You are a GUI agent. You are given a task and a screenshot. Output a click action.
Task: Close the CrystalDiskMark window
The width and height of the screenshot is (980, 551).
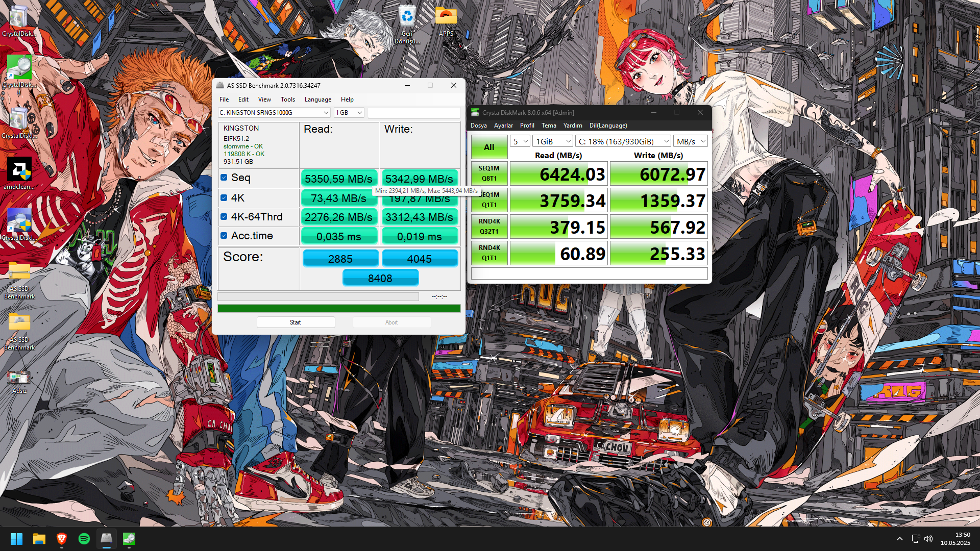click(x=700, y=112)
